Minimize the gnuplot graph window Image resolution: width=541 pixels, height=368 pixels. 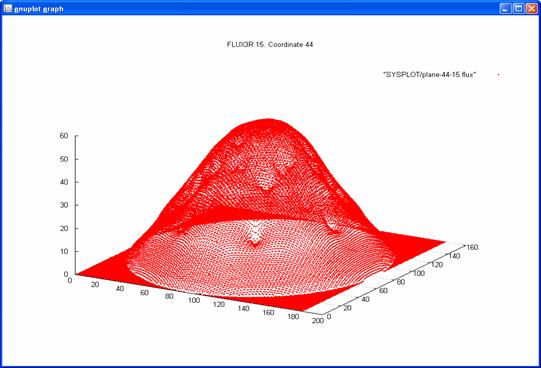pos(505,8)
